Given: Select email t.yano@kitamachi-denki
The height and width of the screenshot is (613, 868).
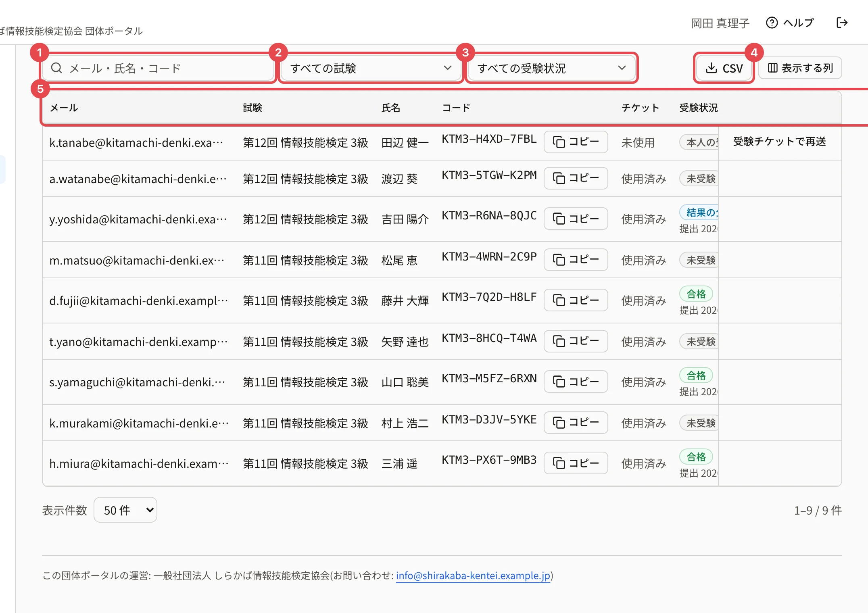Looking at the screenshot, I should pos(138,342).
